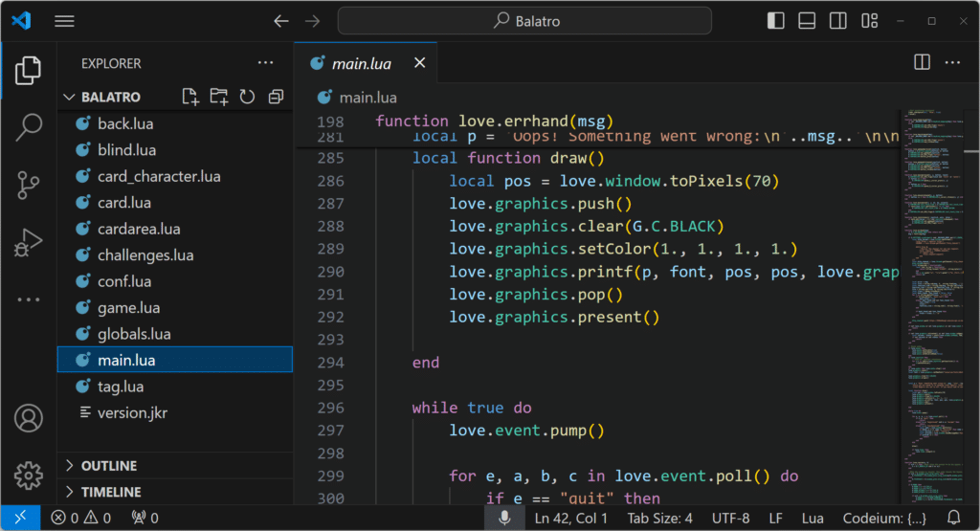The width and height of the screenshot is (980, 531).
Task: Open the Search view in activity bar
Action: point(29,126)
